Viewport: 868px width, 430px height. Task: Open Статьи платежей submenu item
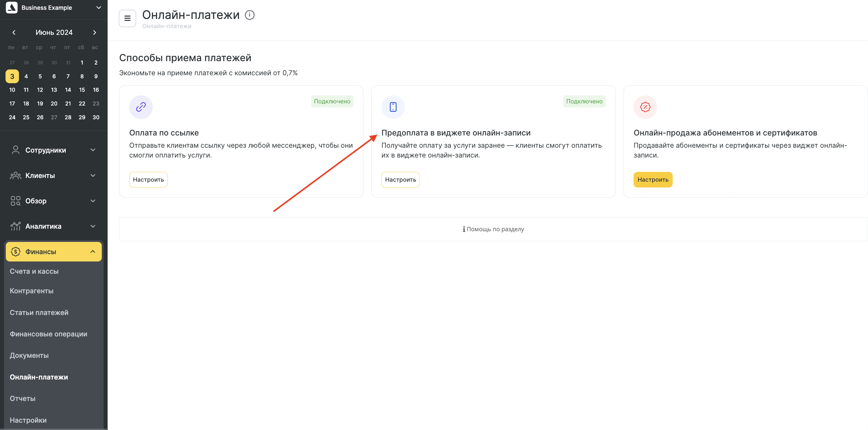[x=39, y=312]
